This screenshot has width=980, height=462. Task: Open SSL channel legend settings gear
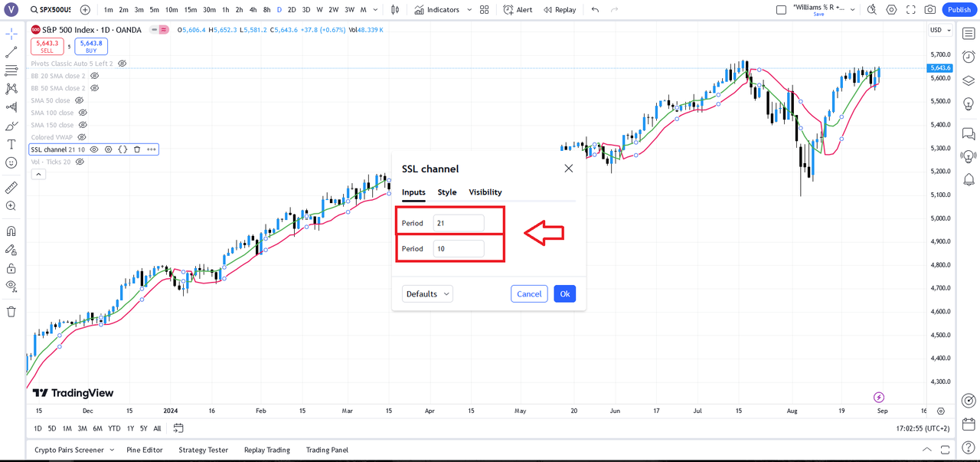[x=108, y=149]
